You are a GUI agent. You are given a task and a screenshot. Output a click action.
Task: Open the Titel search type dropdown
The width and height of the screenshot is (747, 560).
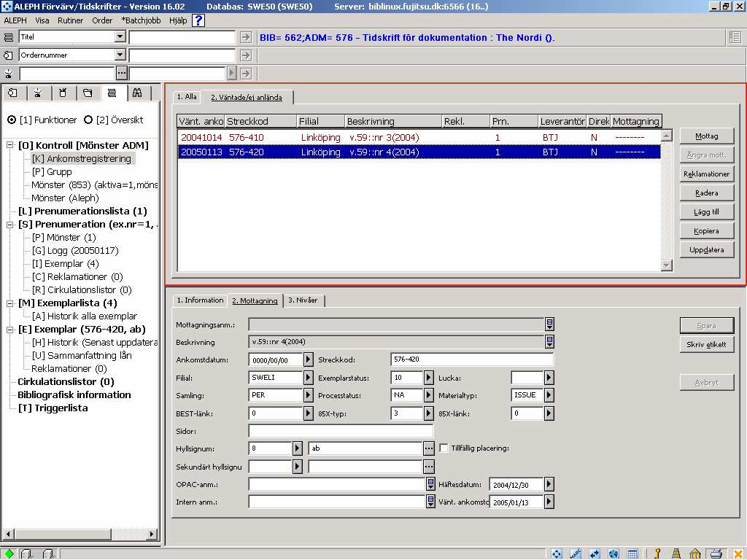click(120, 37)
